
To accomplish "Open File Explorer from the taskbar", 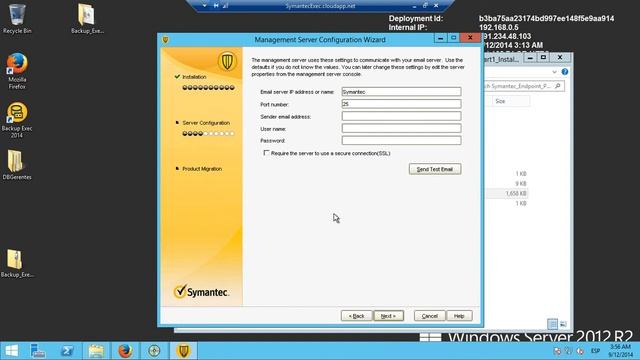I will pos(96,351).
